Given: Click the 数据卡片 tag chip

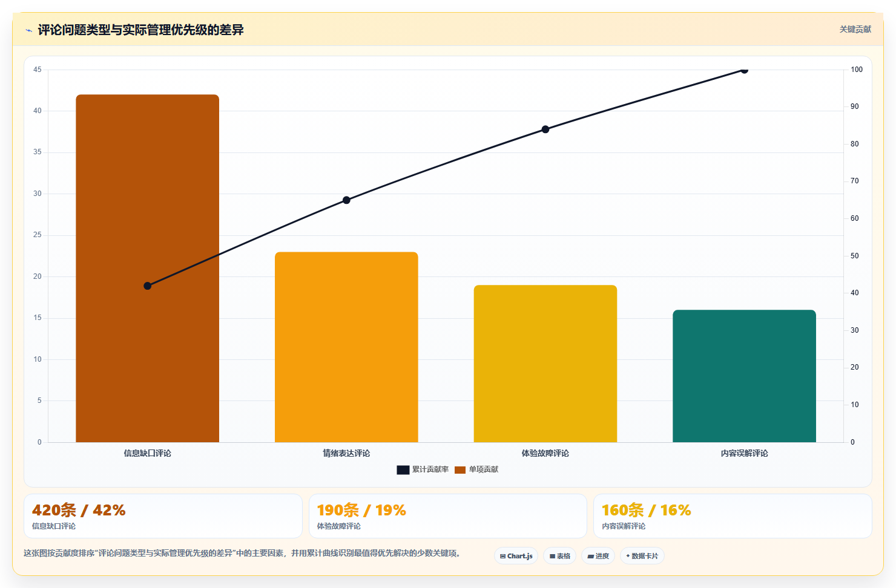Looking at the screenshot, I should point(642,556).
